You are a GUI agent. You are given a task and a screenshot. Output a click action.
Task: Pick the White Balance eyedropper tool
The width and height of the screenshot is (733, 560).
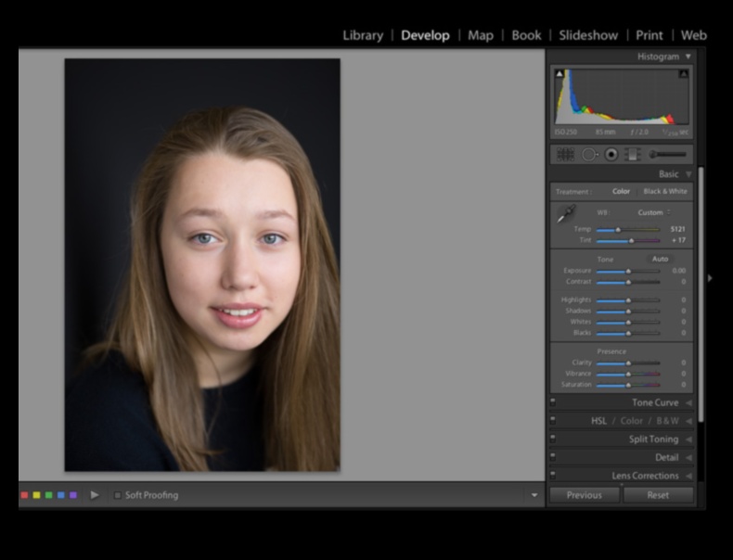coord(566,214)
